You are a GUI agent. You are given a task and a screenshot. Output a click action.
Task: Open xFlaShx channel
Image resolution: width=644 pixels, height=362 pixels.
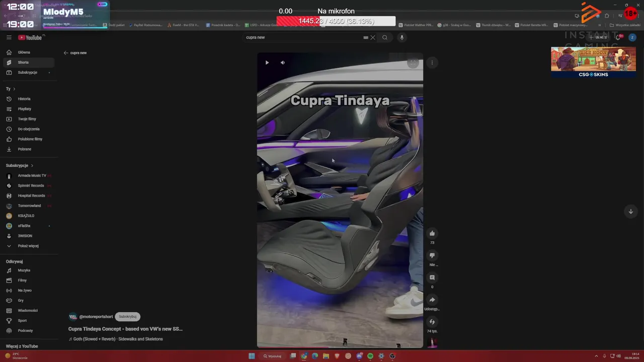[29, 226]
